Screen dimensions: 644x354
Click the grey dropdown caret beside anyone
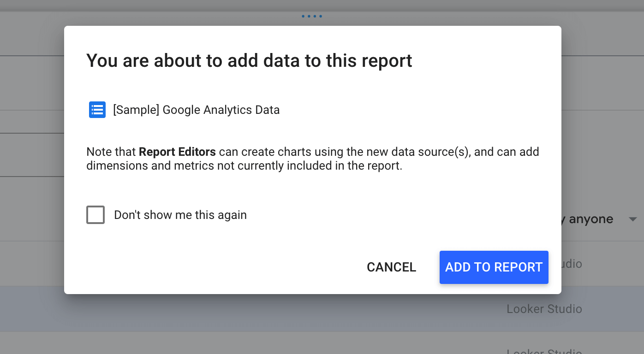(633, 219)
